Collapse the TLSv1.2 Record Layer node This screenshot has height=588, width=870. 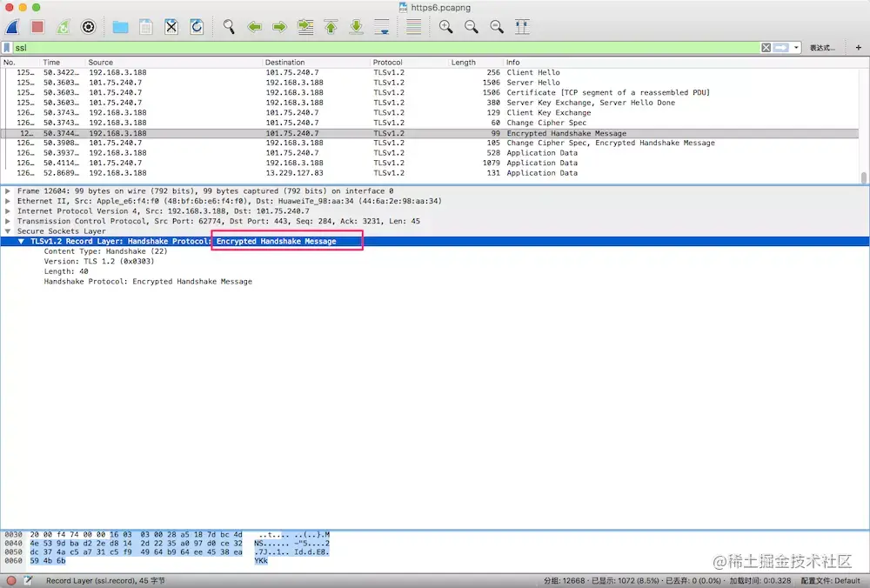coord(21,241)
